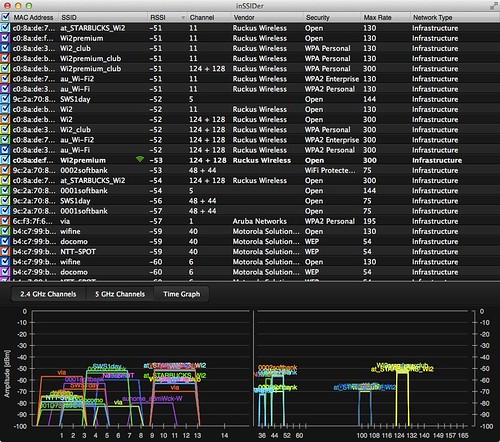Select the bold connected Wi2premium row
The width and height of the screenshot is (500, 442).
(x=250, y=160)
